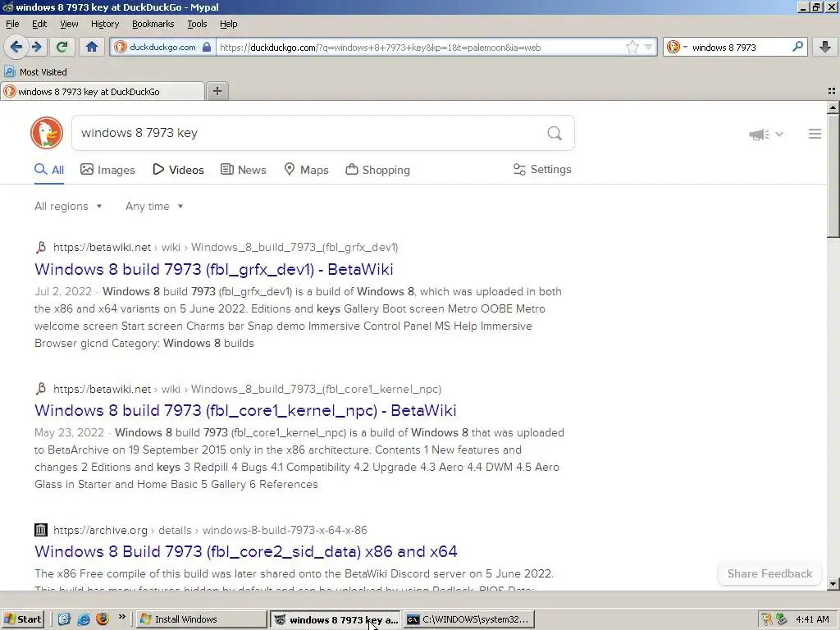This screenshot has height=630, width=840.
Task: Click the vertical scrollbar thumb
Action: point(833,176)
